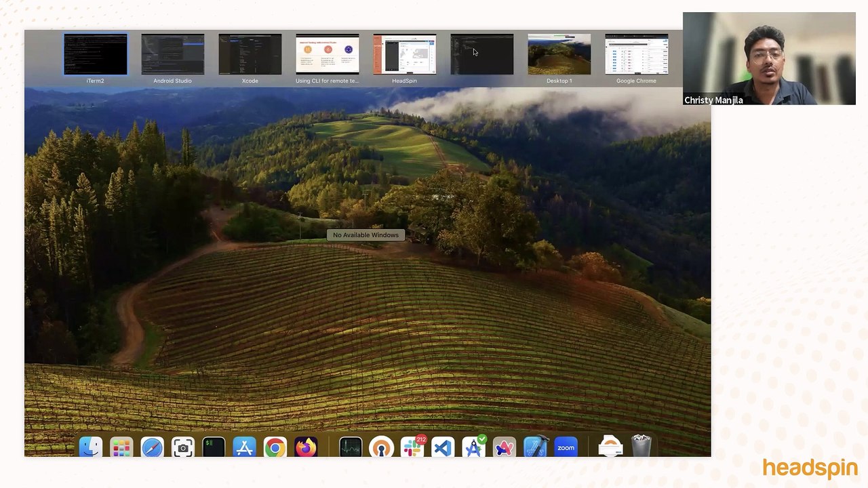Open the Android Studio space thumbnail
Screen dimensions: 868x488
(x=172, y=54)
